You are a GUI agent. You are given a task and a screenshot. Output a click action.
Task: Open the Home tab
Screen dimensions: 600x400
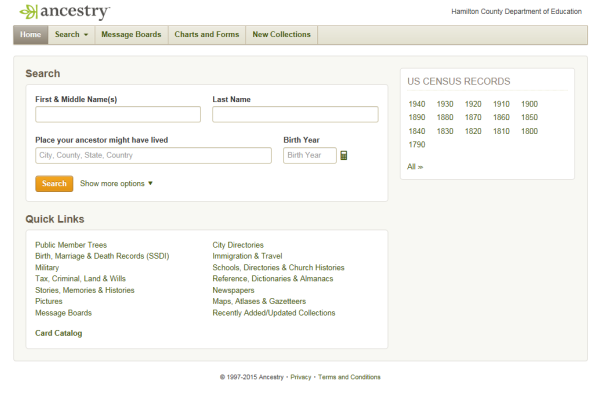tap(31, 34)
